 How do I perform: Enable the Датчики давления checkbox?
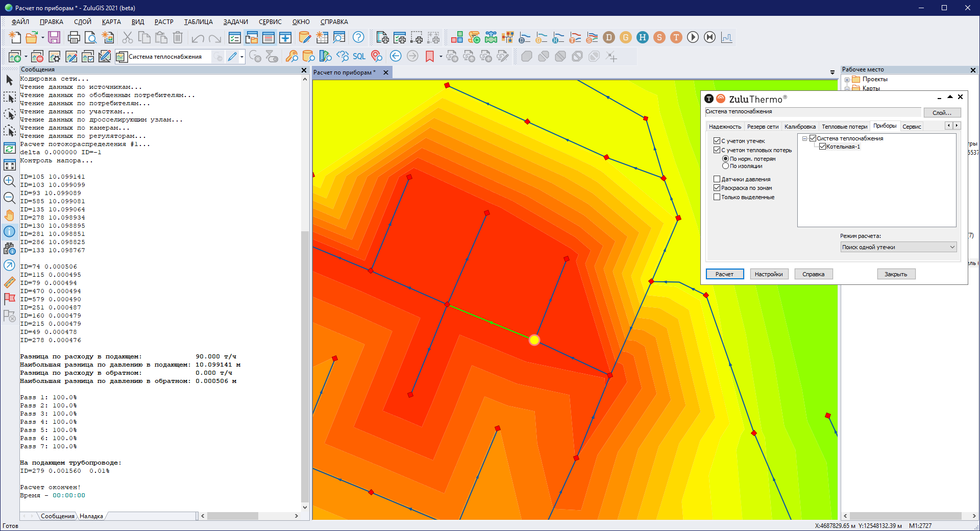(717, 179)
